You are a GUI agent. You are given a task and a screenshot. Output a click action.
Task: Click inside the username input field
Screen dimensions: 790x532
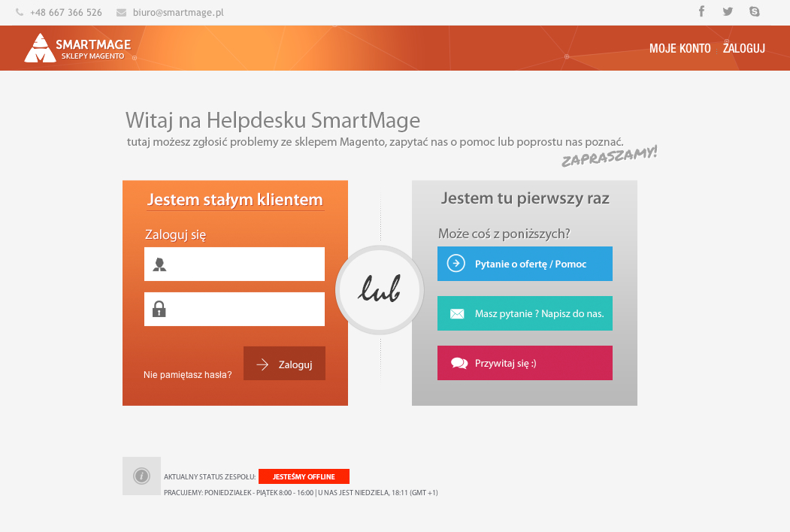click(241, 264)
